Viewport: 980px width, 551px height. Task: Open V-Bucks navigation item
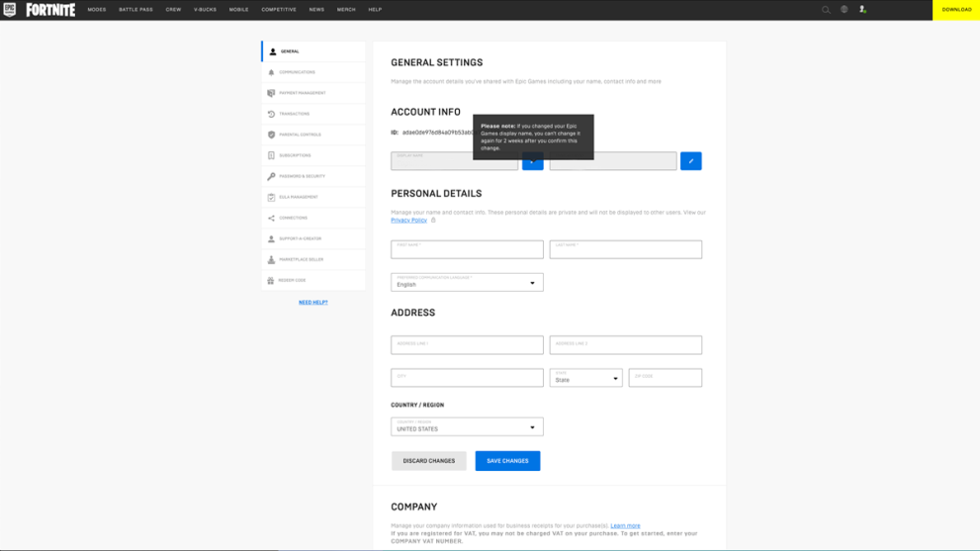205,9
